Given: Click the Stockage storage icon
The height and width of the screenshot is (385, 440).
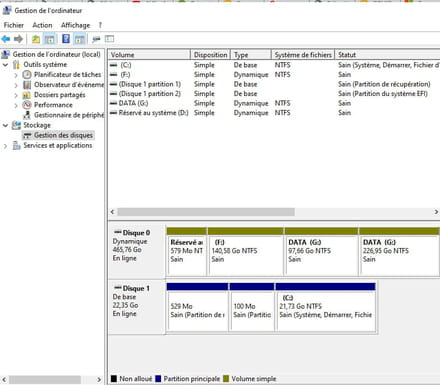Looking at the screenshot, I should 16,125.
